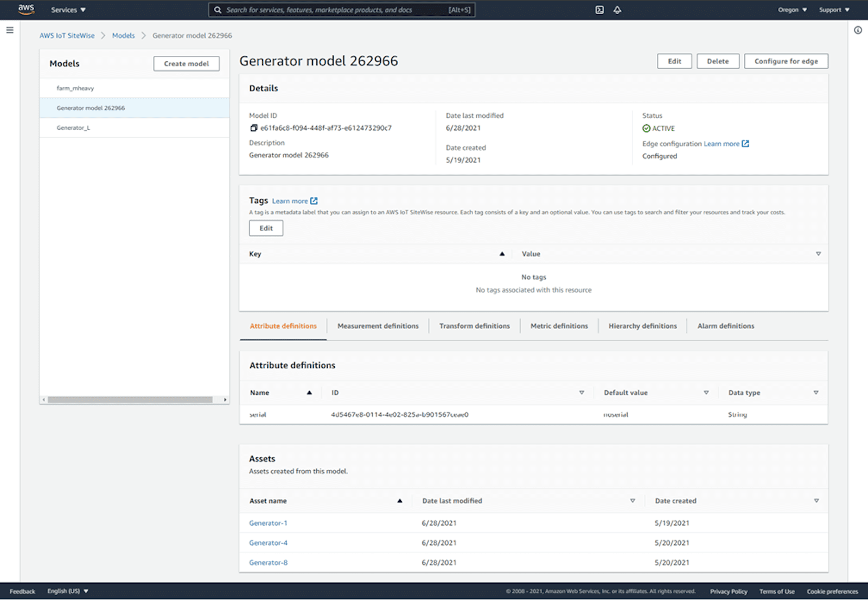Screen dimensions: 868x600
Task: Click the Tags Learn more external icon
Action: (x=314, y=201)
